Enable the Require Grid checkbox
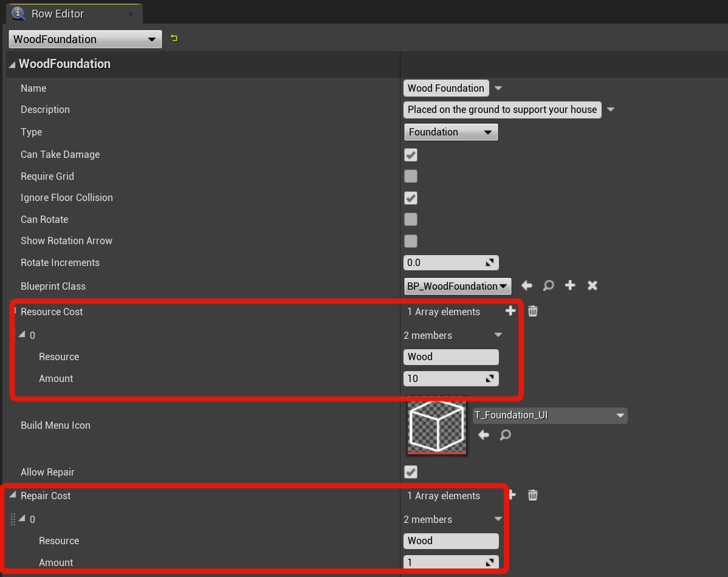The height and width of the screenshot is (577, 728). coord(411,176)
